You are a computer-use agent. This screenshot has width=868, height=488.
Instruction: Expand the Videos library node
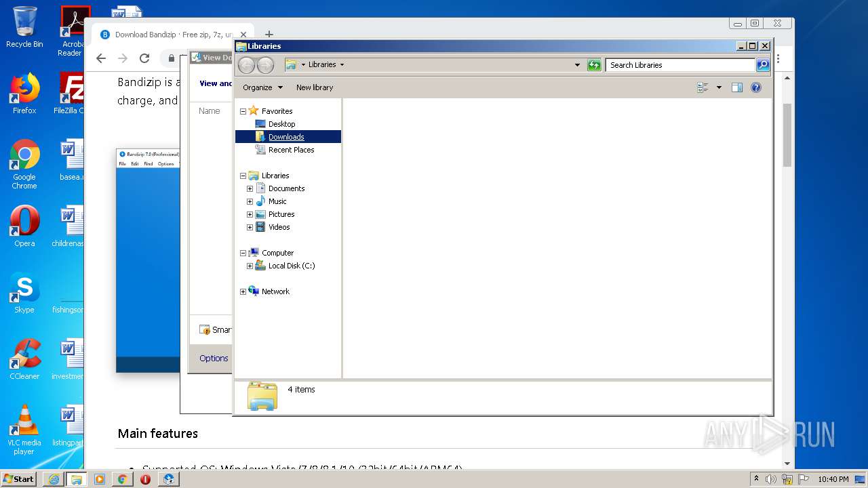click(250, 227)
